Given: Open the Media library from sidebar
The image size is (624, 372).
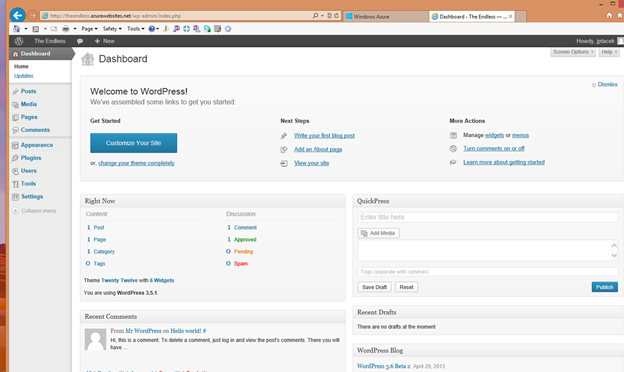Looking at the screenshot, I should (x=29, y=104).
